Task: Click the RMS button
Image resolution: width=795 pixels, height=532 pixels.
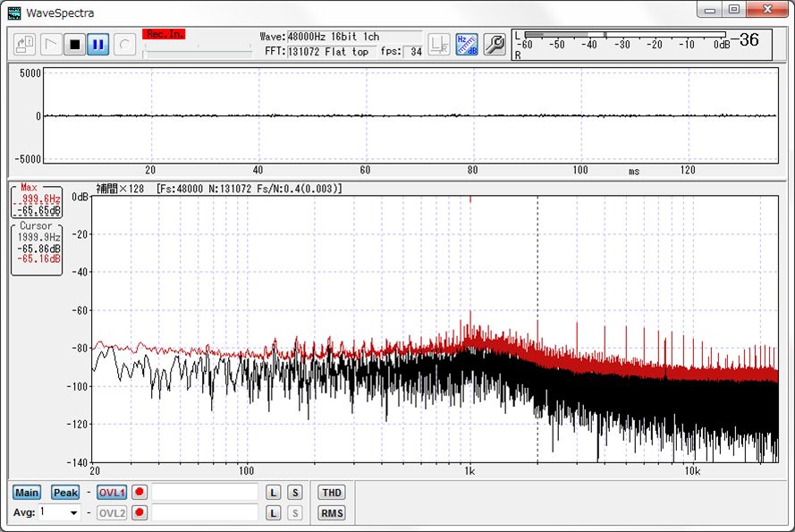Action: [332, 513]
